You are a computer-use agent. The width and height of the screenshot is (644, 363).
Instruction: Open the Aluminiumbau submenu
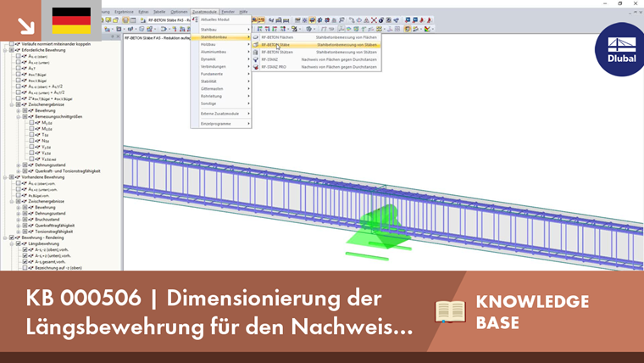[221, 52]
